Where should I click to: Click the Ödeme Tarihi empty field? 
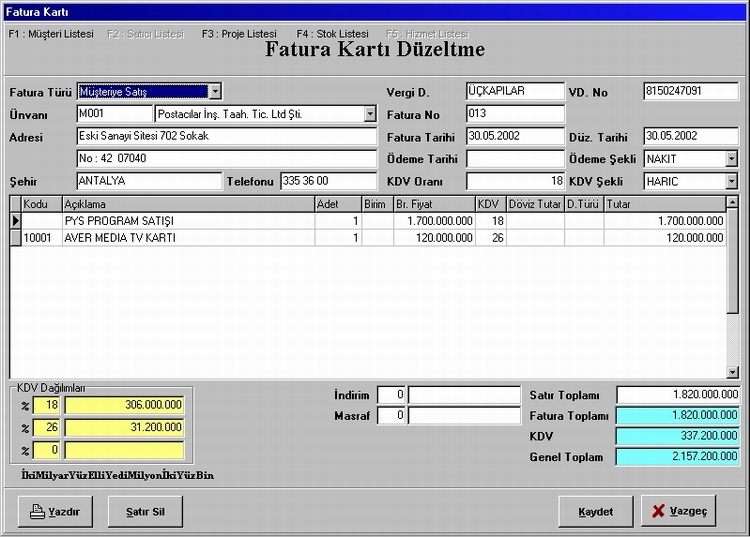515,159
